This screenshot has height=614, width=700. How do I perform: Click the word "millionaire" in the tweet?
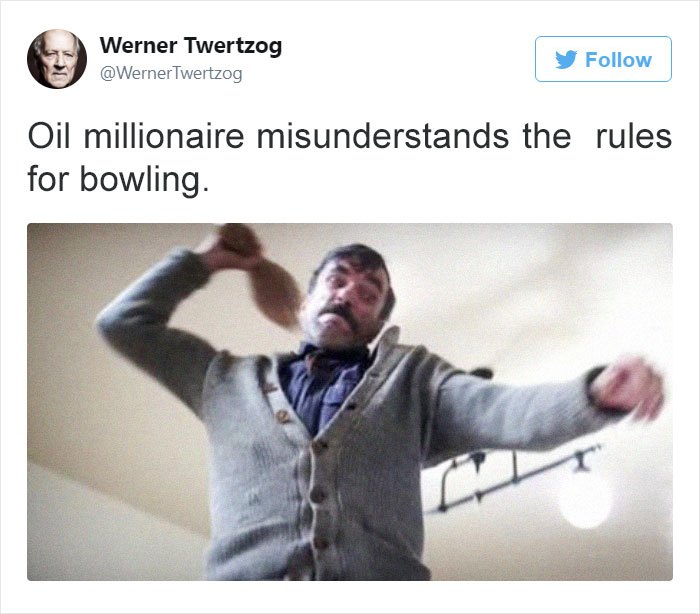coord(164,136)
